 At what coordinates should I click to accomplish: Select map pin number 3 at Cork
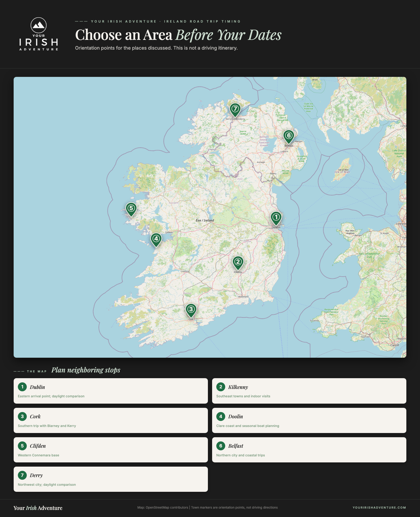tap(191, 310)
